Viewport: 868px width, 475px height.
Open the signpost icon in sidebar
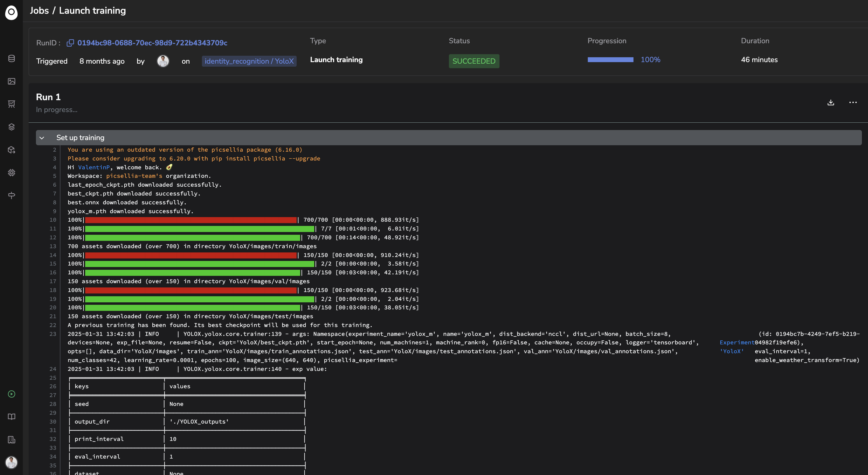pos(12,195)
